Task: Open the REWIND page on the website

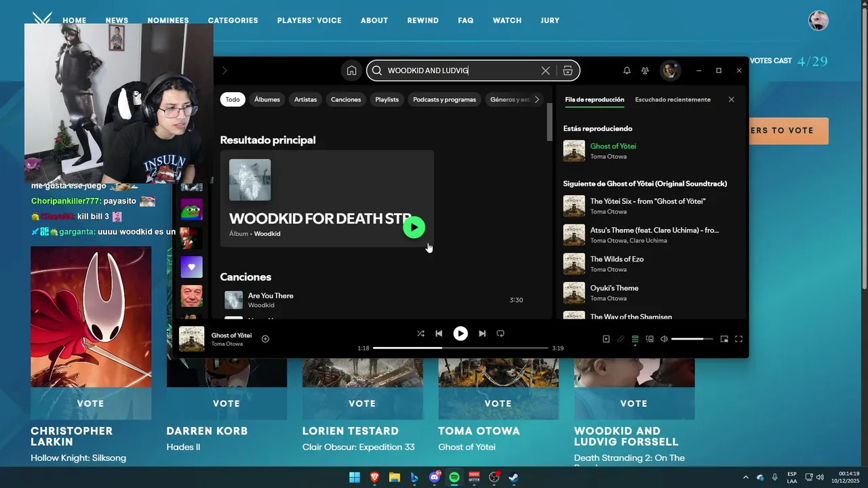Action: tap(423, 20)
